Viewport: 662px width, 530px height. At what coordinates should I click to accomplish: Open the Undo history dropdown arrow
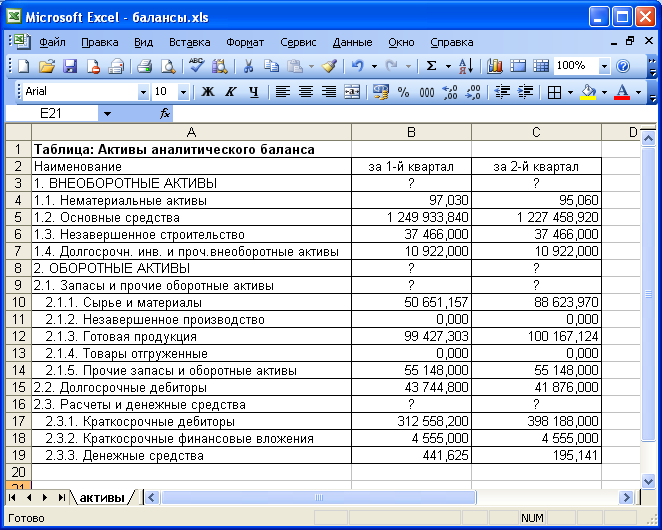(x=374, y=66)
